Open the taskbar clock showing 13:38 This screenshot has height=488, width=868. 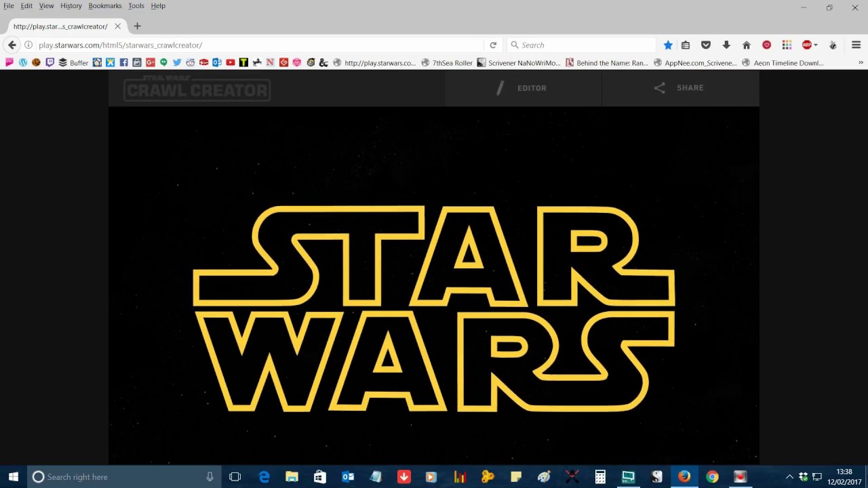point(844,476)
